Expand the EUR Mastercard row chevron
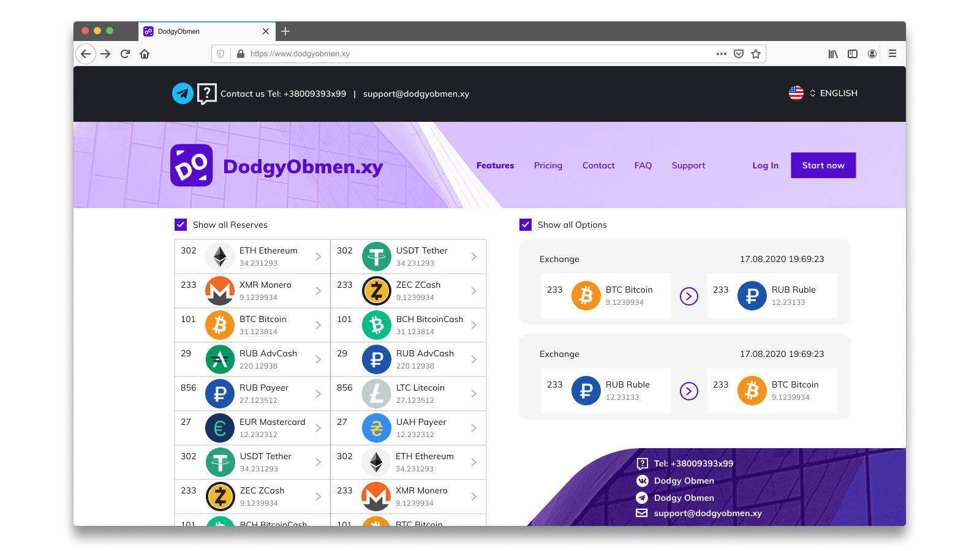Viewport: 980px width, 551px height. tap(318, 428)
